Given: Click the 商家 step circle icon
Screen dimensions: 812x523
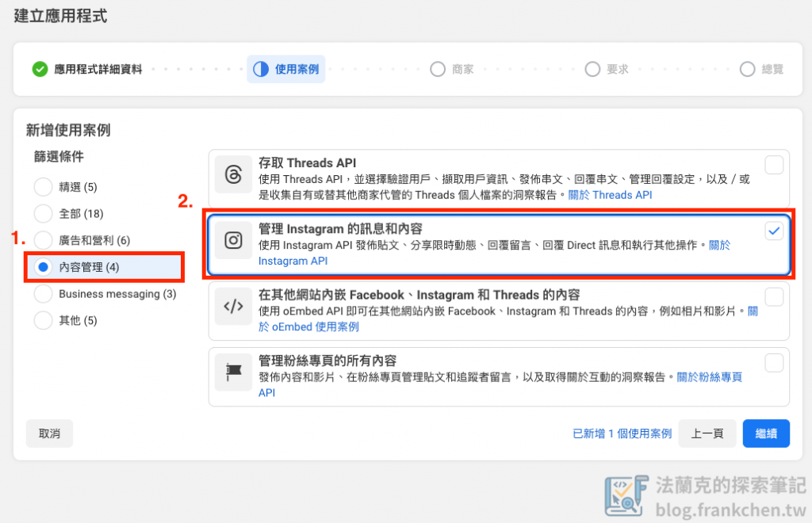Looking at the screenshot, I should click(x=438, y=69).
